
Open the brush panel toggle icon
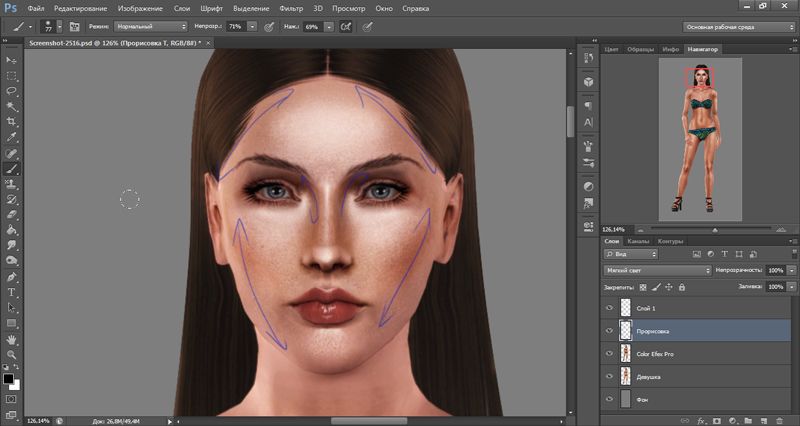point(74,27)
